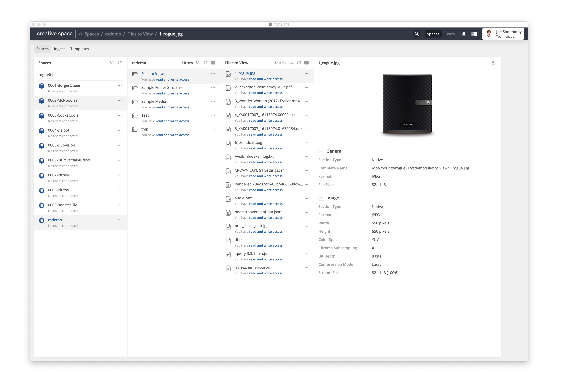Create new folder in Files to View
This screenshot has width=562, height=392.
click(x=306, y=63)
